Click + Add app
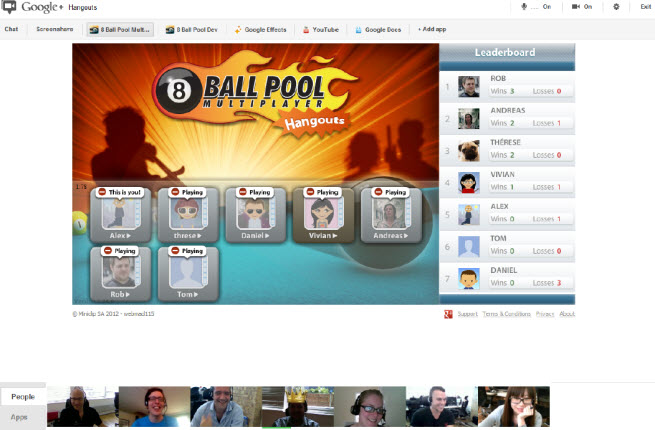The width and height of the screenshot is (655, 430). pos(432,29)
